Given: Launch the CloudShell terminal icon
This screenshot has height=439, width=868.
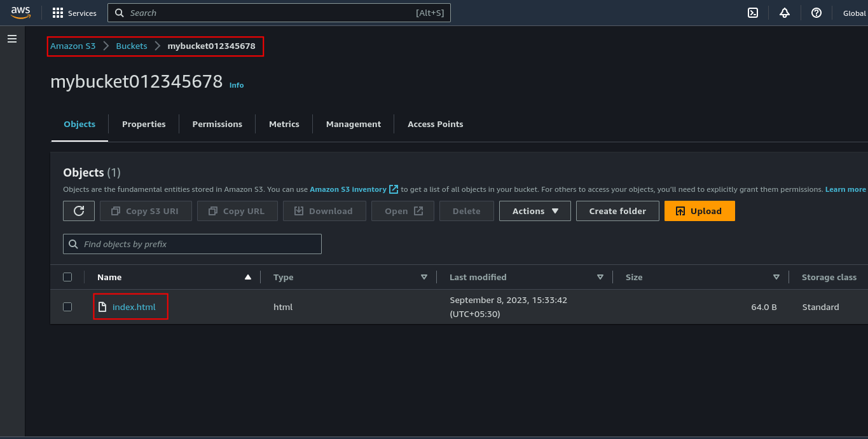Looking at the screenshot, I should 753,13.
